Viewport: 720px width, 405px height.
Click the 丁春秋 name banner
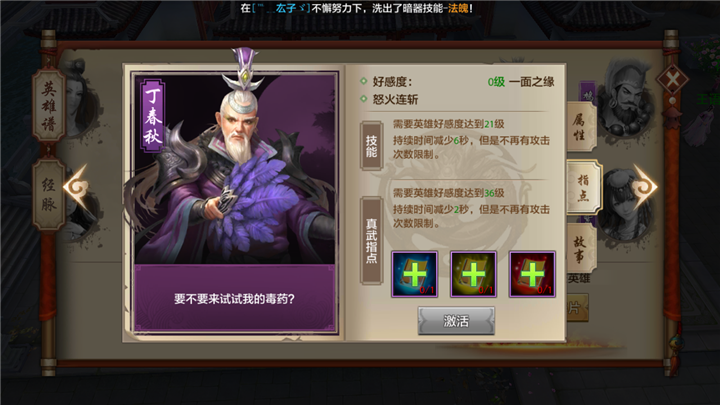pyautogui.click(x=153, y=115)
